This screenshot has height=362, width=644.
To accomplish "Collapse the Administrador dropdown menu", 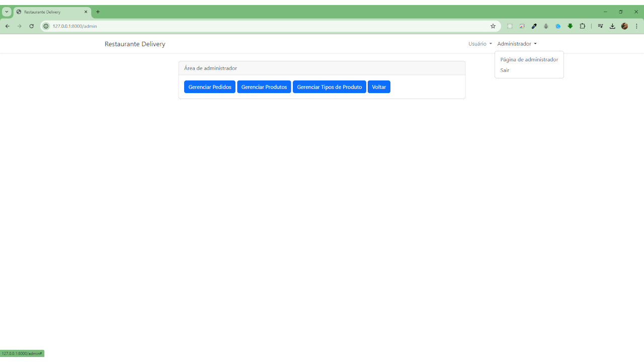I will [517, 44].
